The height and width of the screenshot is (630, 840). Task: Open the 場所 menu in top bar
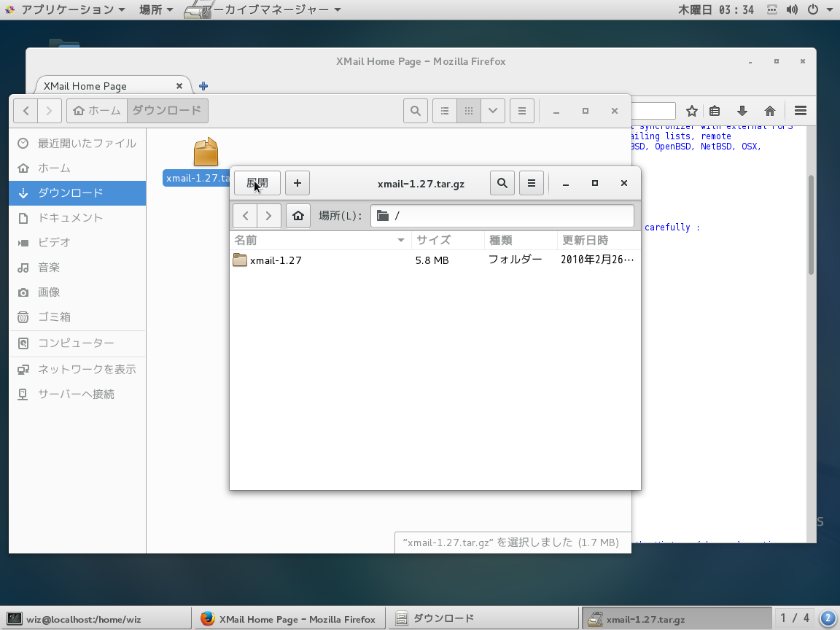coord(156,9)
